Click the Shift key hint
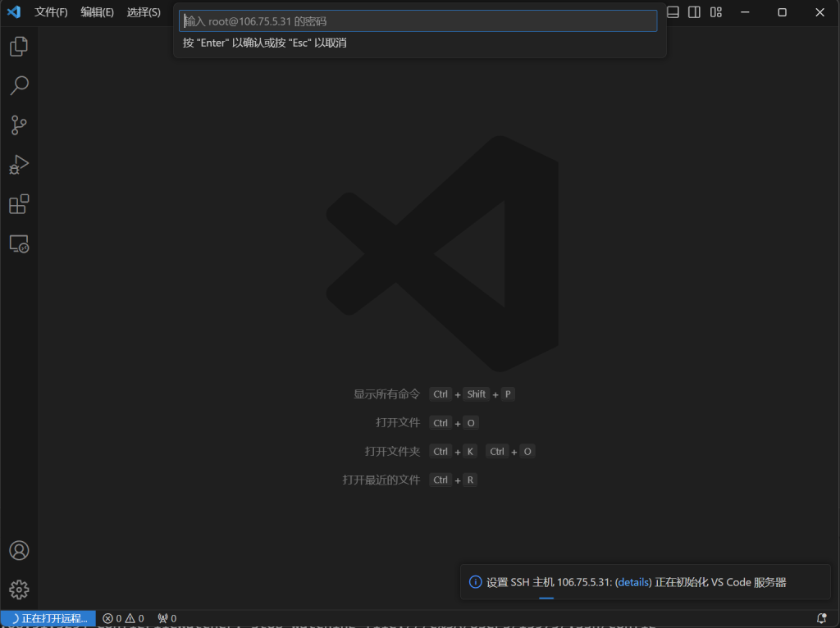 pyautogui.click(x=477, y=394)
